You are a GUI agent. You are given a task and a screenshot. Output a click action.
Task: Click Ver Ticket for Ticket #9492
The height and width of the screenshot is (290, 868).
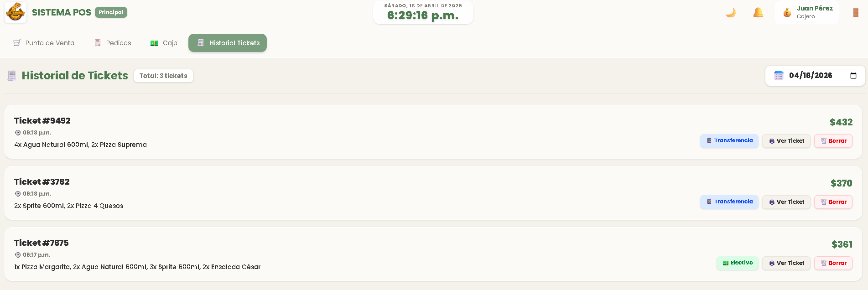(786, 141)
